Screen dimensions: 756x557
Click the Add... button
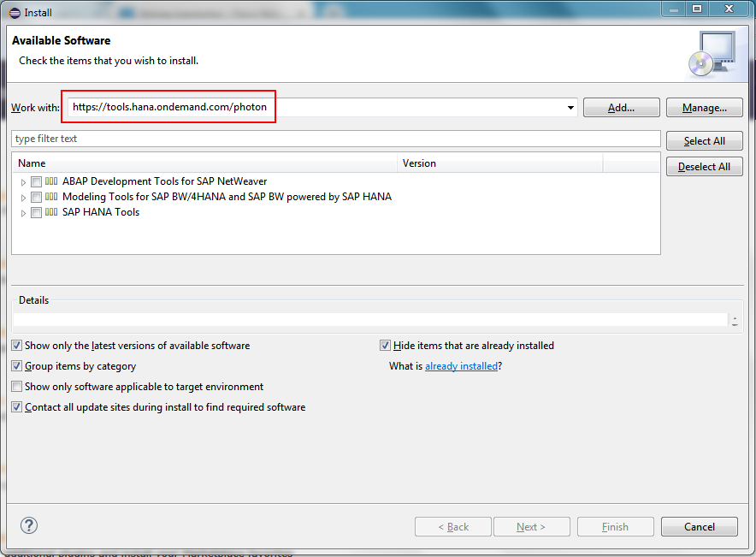click(621, 108)
